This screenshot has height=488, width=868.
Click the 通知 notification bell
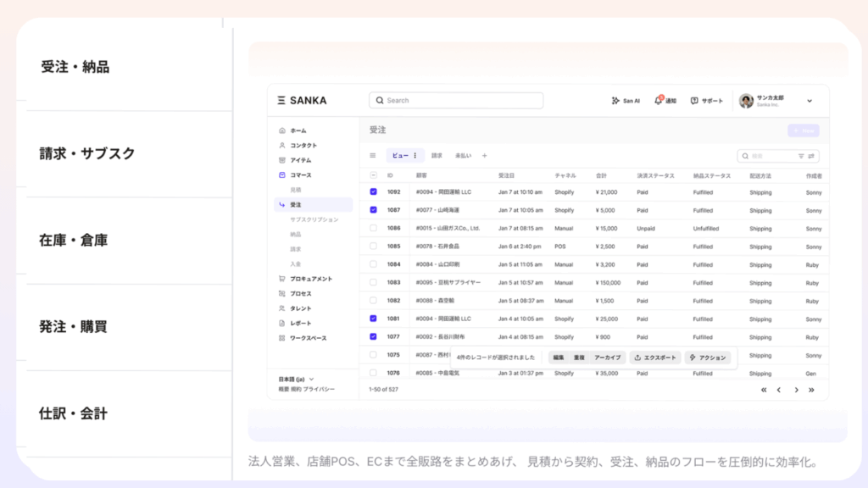(x=659, y=101)
